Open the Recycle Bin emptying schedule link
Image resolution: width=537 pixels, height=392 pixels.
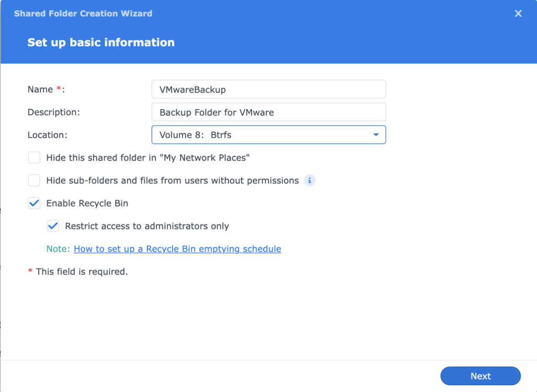pos(177,249)
